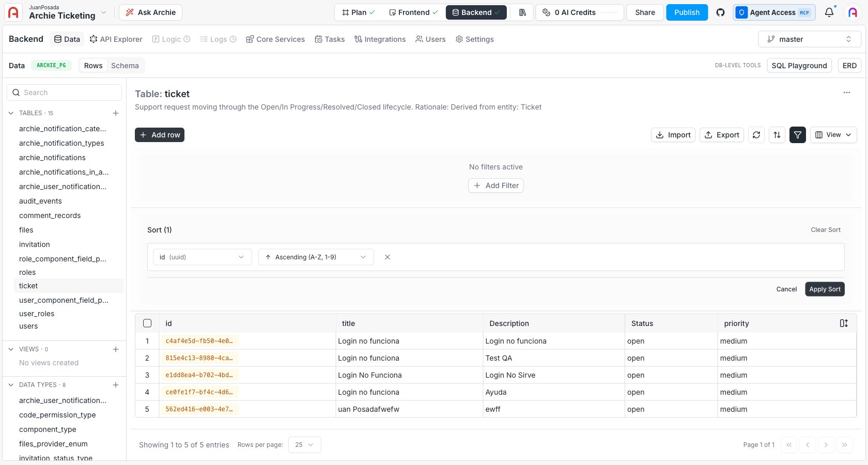This screenshot has width=868, height=465.
Task: Go to the first page arrow
Action: (x=789, y=445)
